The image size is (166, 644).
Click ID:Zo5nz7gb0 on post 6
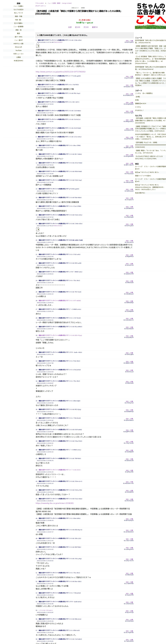129,113
